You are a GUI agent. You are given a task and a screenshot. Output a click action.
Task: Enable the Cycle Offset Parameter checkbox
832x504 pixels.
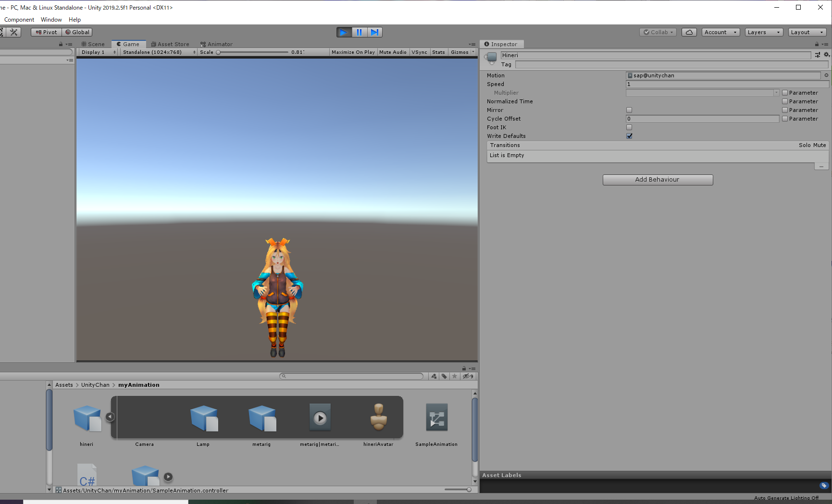click(785, 119)
